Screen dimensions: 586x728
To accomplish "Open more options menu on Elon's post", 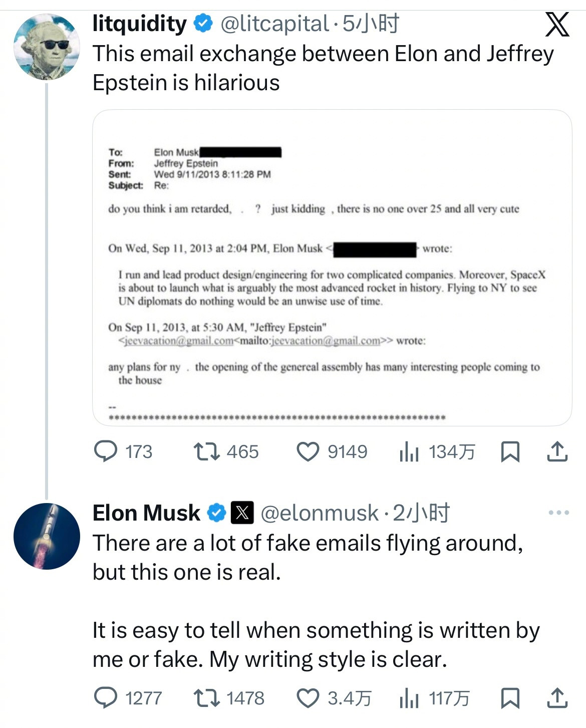I will point(558,513).
